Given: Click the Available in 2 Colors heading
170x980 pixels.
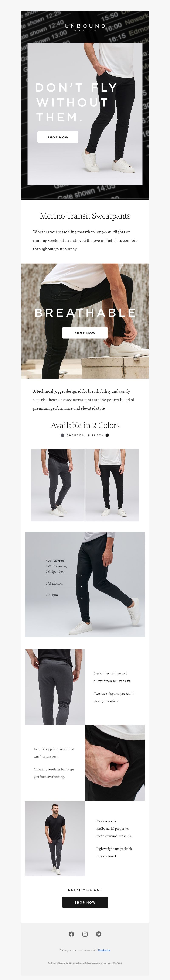Looking at the screenshot, I should [x=85, y=425].
